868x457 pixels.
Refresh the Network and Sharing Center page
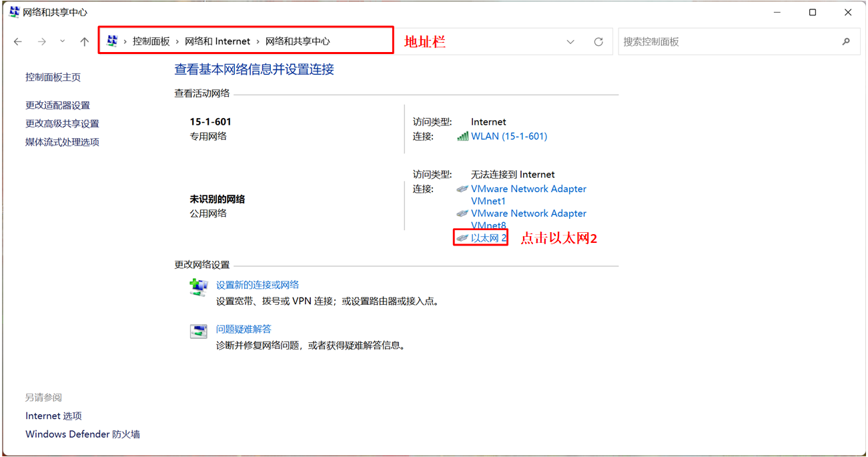point(598,41)
